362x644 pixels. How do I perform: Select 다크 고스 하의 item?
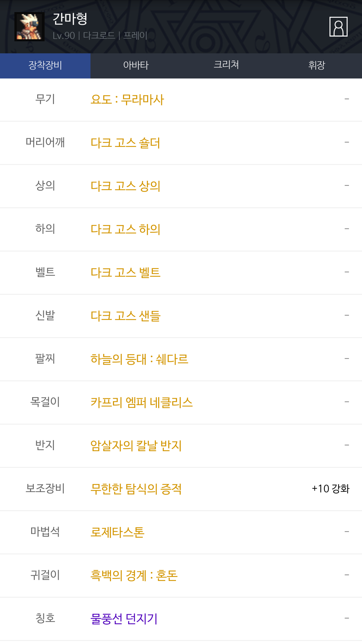tap(125, 229)
